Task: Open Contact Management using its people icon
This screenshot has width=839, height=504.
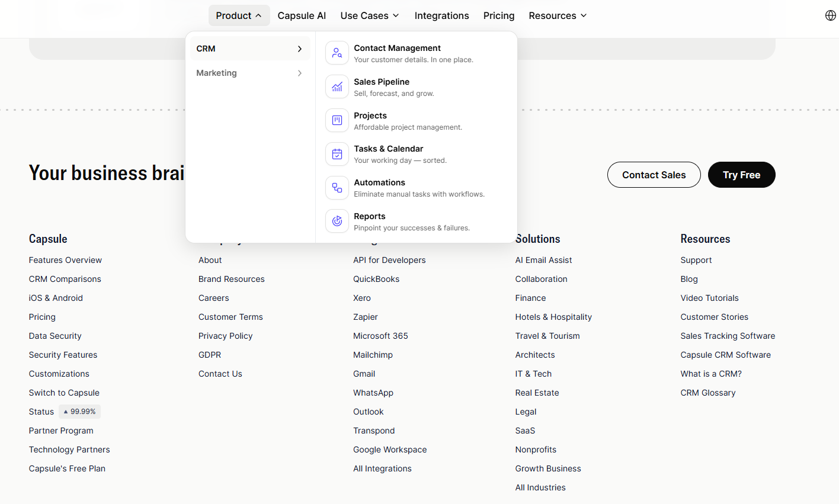Action: pos(337,53)
